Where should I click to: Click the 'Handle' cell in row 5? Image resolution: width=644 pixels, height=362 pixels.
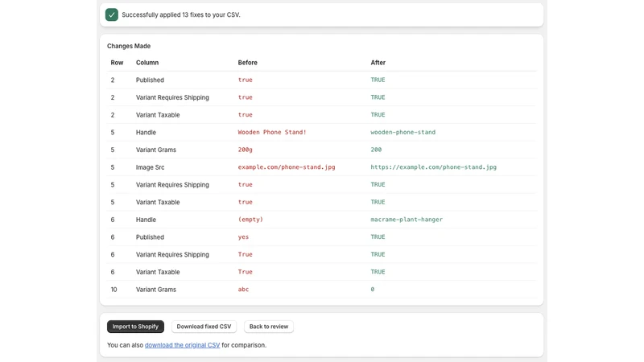coord(147,133)
